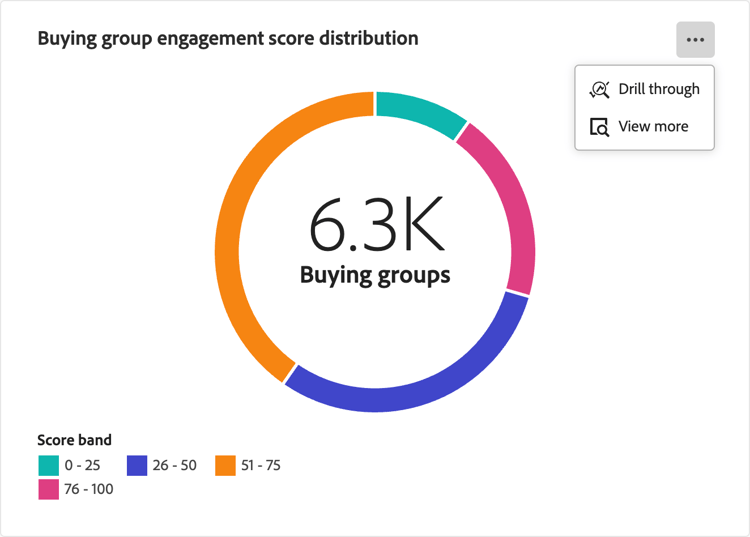
Task: Click the 6.3K total value
Action: tap(375, 227)
